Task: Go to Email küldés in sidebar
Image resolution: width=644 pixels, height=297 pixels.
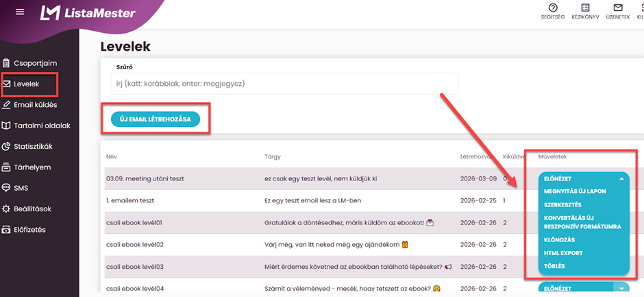Action: pyautogui.click(x=35, y=105)
